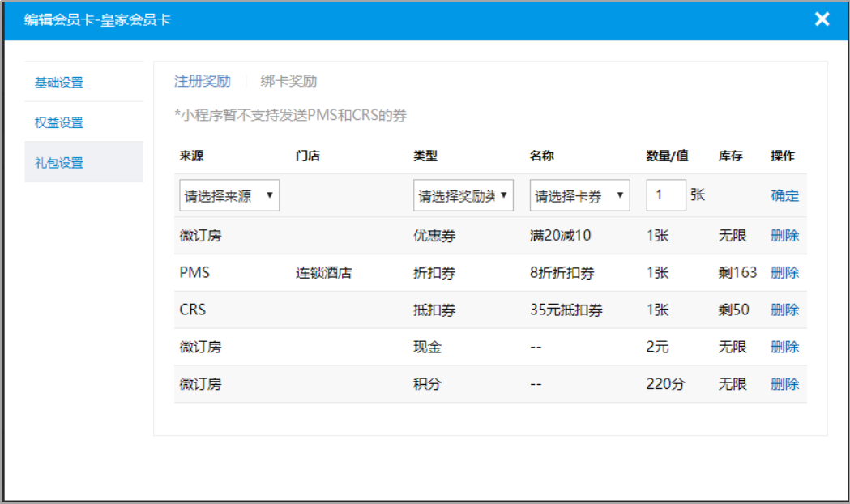850x504 pixels.
Task: Click the 连锁酒店 store cell
Action: tap(323, 273)
